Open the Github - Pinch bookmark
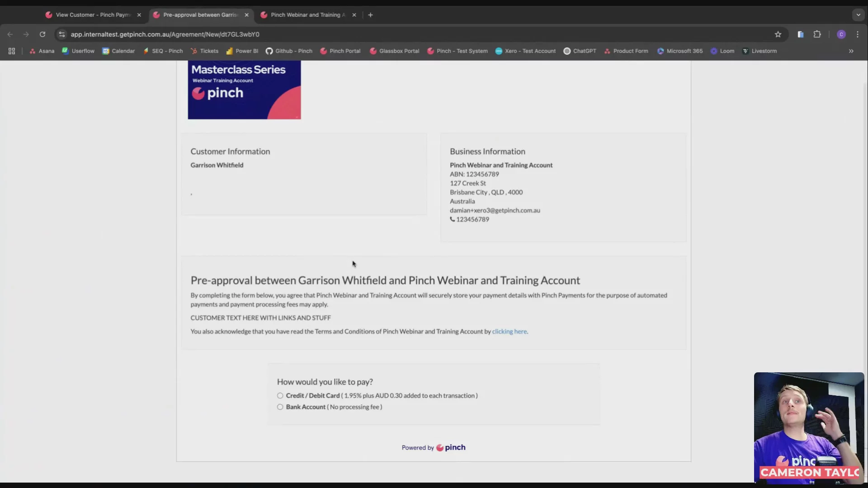 pos(289,51)
